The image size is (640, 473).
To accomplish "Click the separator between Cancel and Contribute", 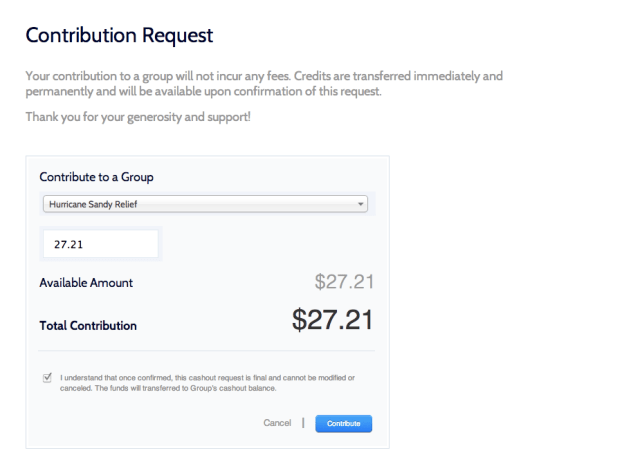I will 303,424.
